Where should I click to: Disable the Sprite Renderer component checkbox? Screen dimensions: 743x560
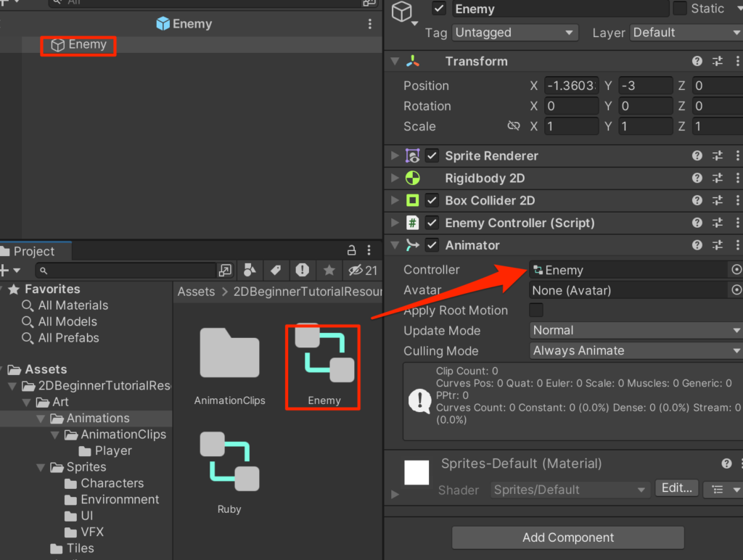(x=432, y=156)
